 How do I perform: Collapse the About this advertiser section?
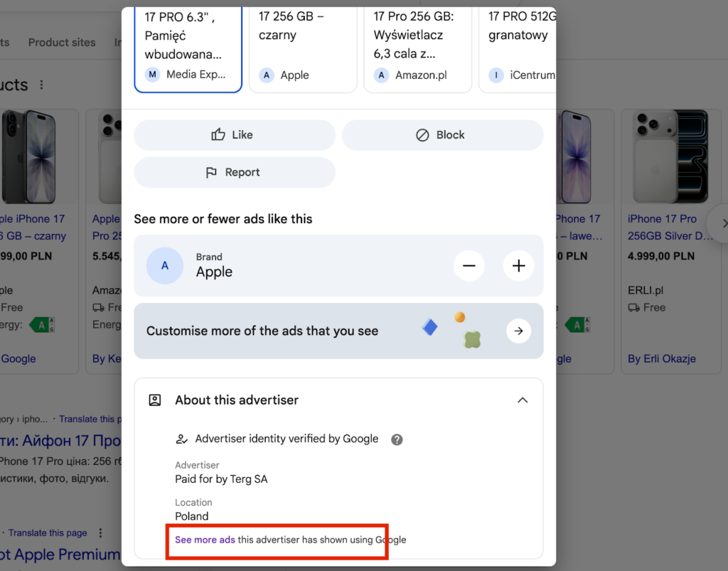click(x=523, y=400)
